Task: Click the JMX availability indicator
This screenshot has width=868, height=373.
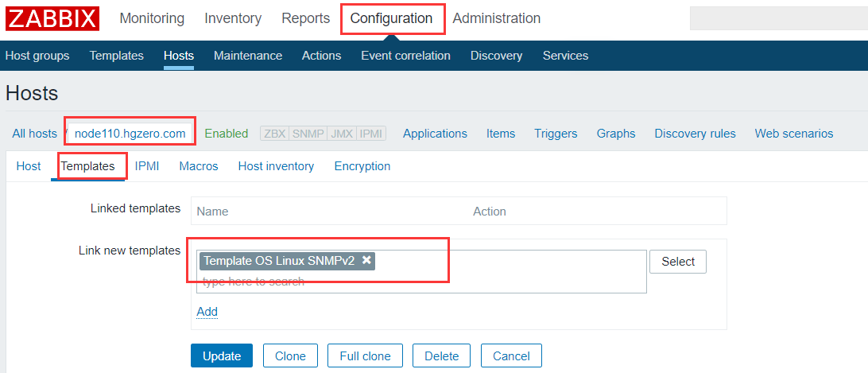Action: point(342,134)
